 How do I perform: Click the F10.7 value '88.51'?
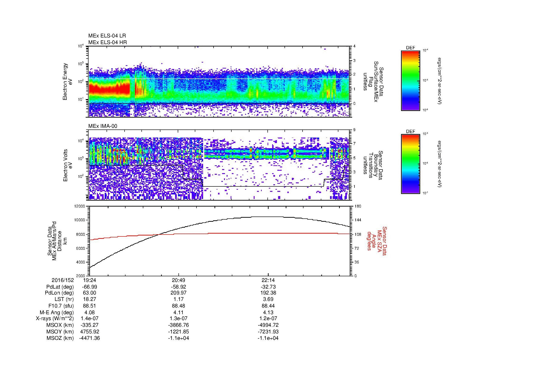(90, 306)
